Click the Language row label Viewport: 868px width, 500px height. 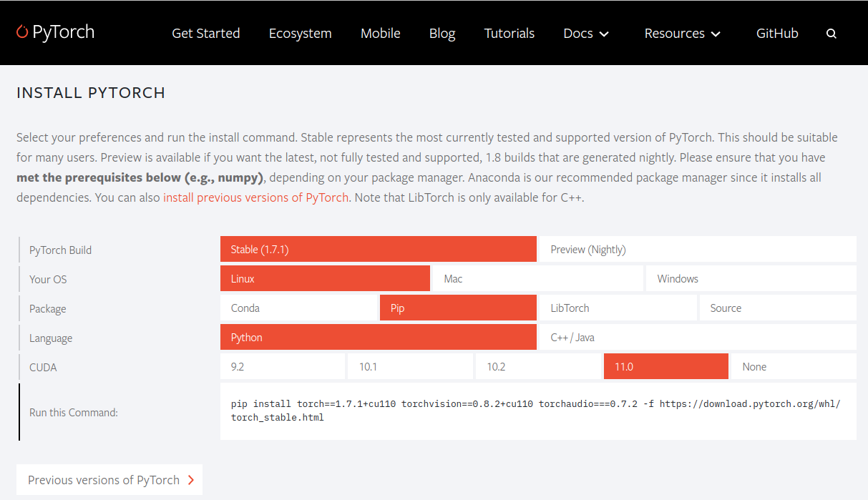point(51,338)
